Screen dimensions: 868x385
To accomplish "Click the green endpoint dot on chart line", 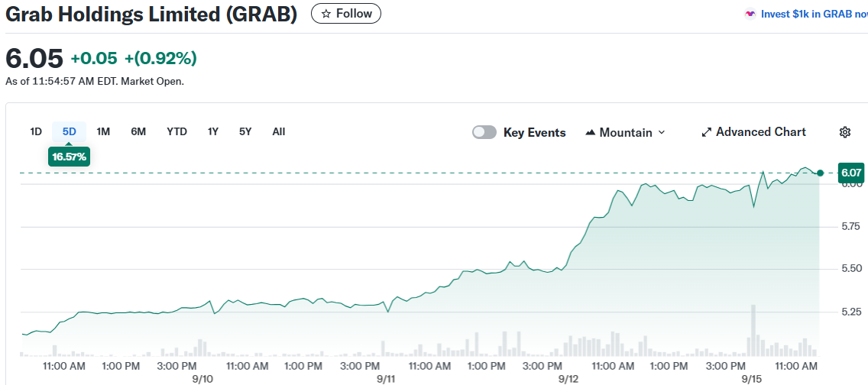I will (821, 173).
